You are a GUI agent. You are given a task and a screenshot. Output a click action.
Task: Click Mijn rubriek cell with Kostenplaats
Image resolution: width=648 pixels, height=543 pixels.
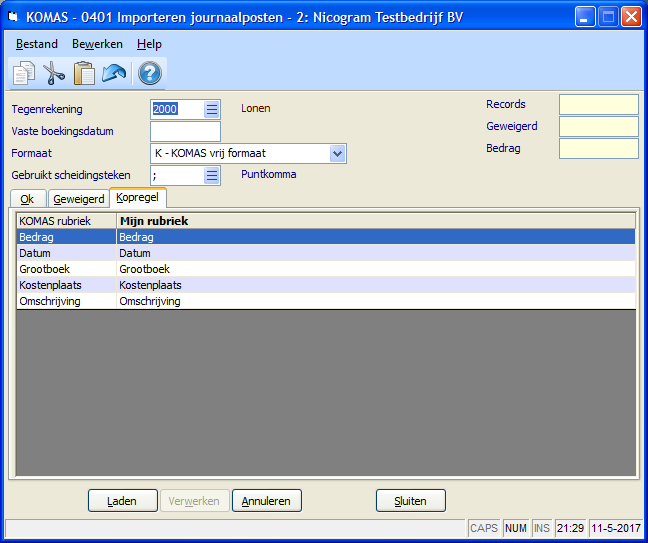[376, 285]
